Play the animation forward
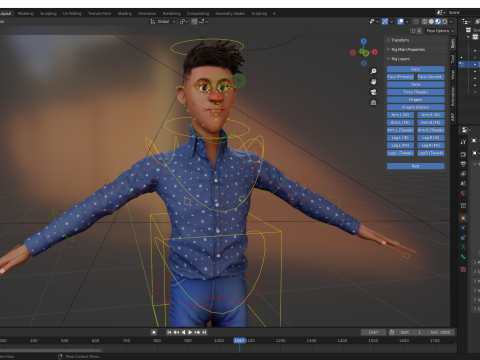480x360 pixels. [190, 332]
